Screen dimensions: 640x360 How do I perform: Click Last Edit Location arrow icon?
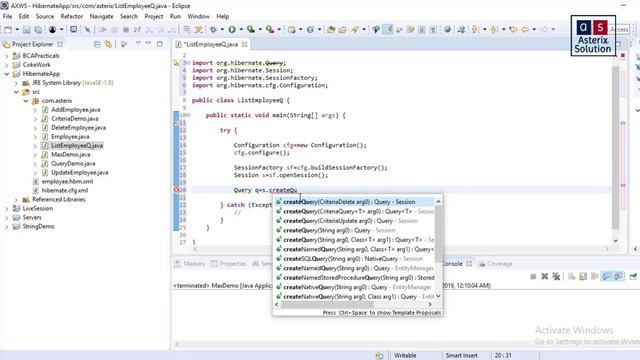tap(513, 29)
